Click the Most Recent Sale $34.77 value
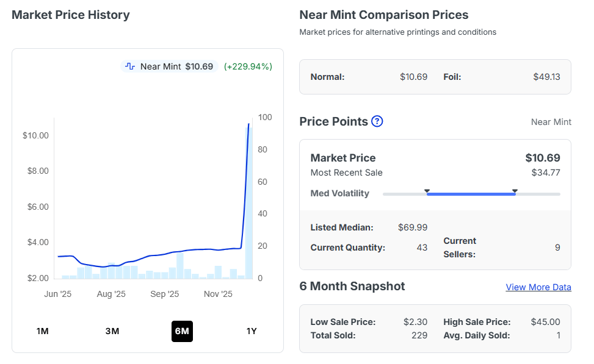 click(x=546, y=173)
